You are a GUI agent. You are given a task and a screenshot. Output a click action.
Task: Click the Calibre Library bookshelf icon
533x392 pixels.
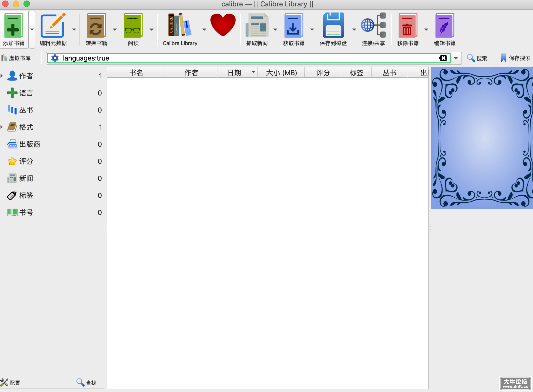180,25
